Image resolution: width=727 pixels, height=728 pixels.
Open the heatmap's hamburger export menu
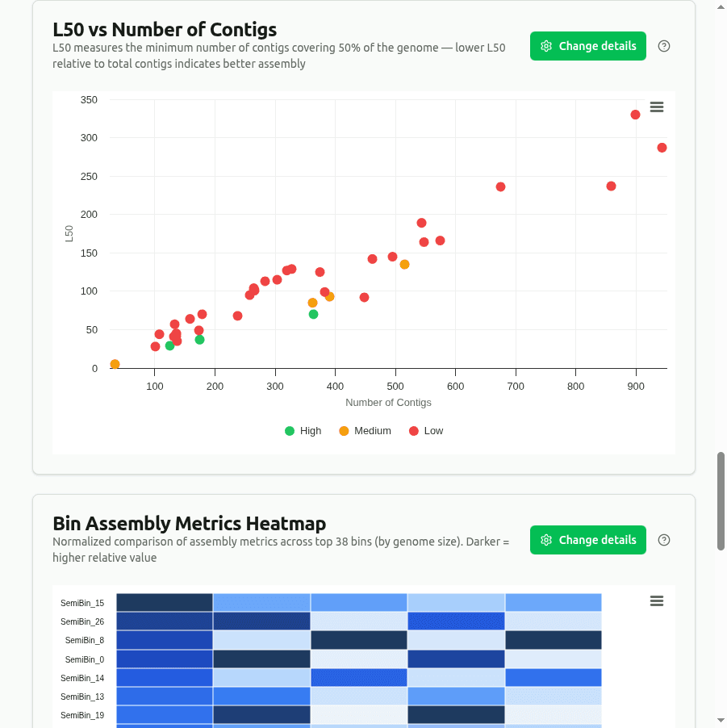click(x=656, y=600)
